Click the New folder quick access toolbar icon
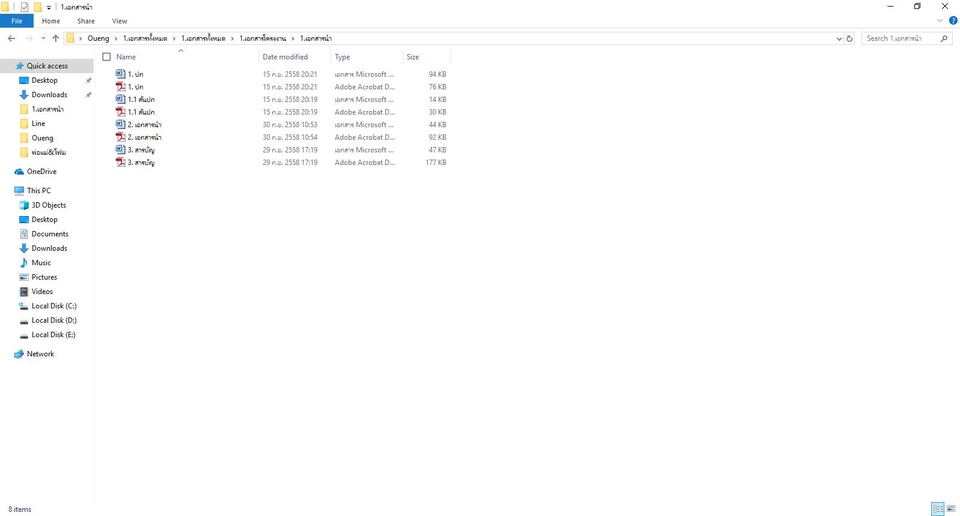The image size is (960, 516). click(37, 7)
